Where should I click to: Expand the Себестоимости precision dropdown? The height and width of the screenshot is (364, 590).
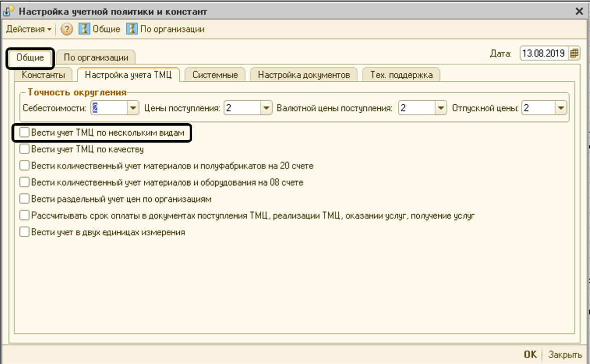click(x=133, y=108)
